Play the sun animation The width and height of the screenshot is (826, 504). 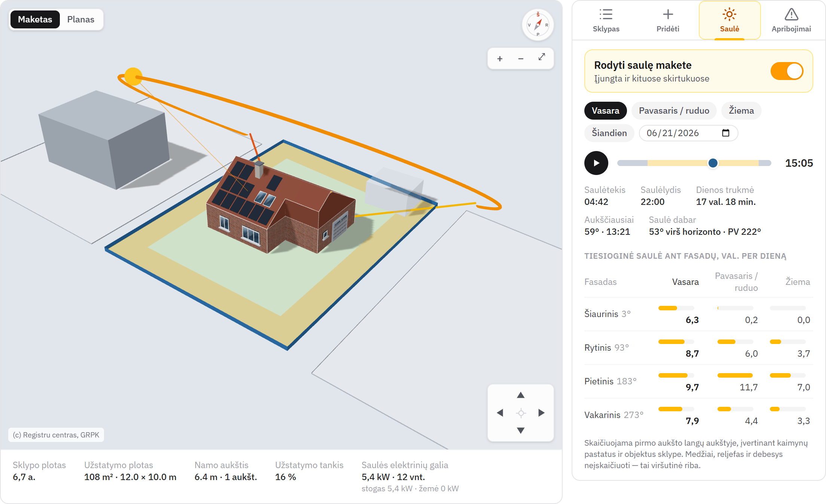coord(596,163)
